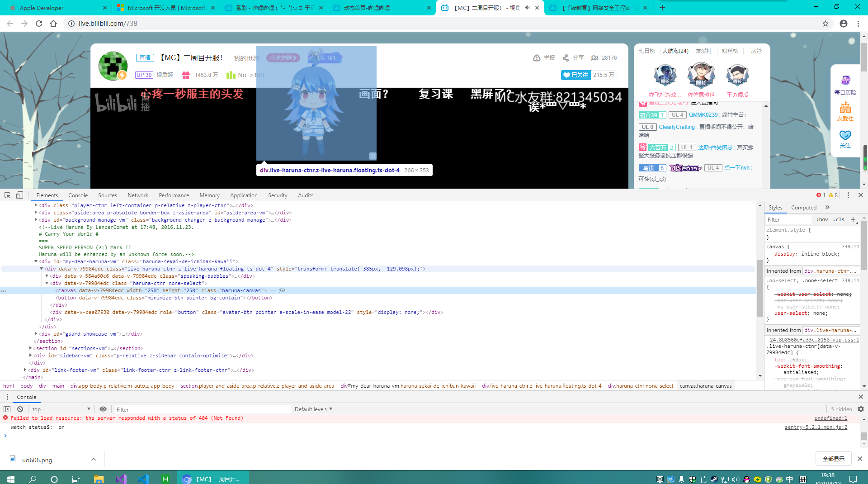868x484 pixels.
Task: Select the 大航海(24) ranking tab
Action: coord(675,51)
